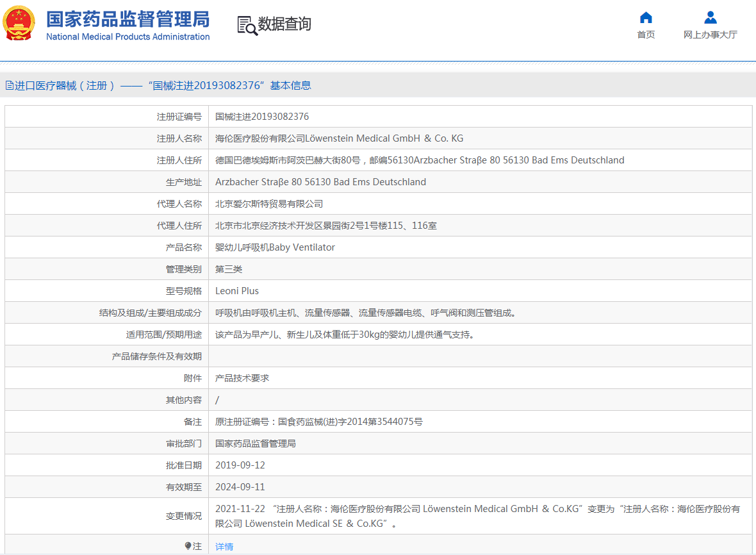Image resolution: width=756 pixels, height=555 pixels.
Task: Open the 网上办事大厅 text link
Action: (x=710, y=35)
